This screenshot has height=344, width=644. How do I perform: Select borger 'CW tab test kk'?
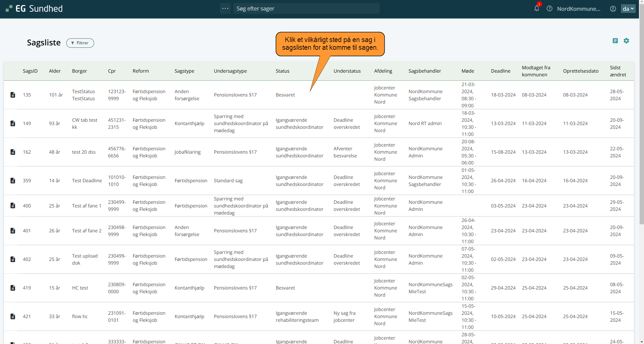[x=84, y=123]
